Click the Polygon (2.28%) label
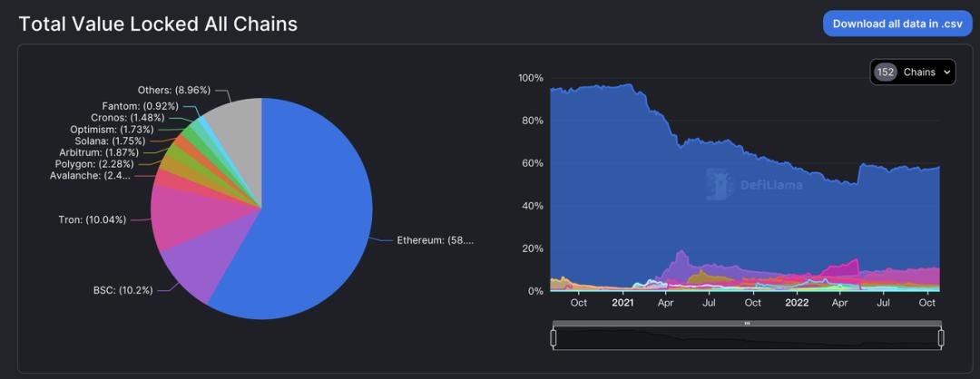 94,163
